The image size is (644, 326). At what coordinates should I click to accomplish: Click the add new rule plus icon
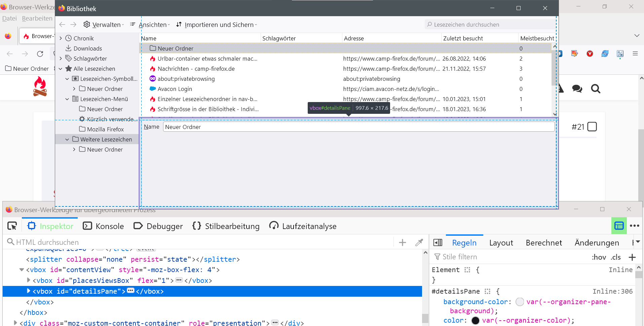click(x=632, y=257)
